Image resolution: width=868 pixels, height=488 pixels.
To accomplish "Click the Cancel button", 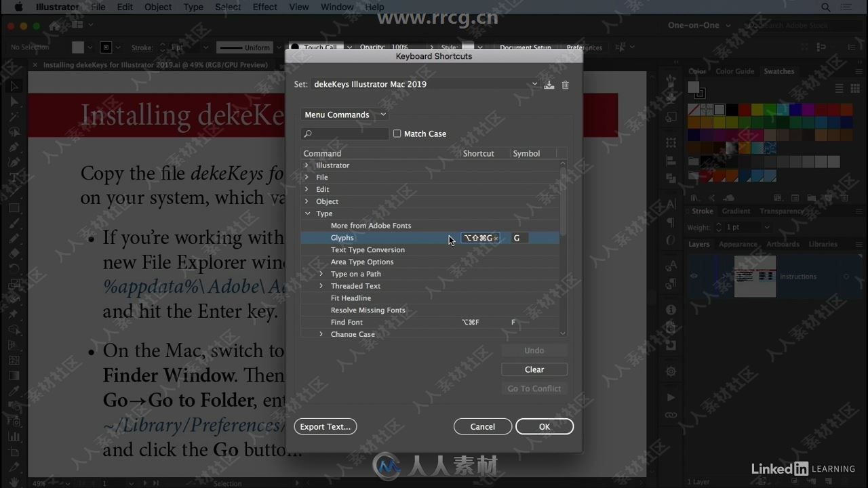I will tap(483, 427).
